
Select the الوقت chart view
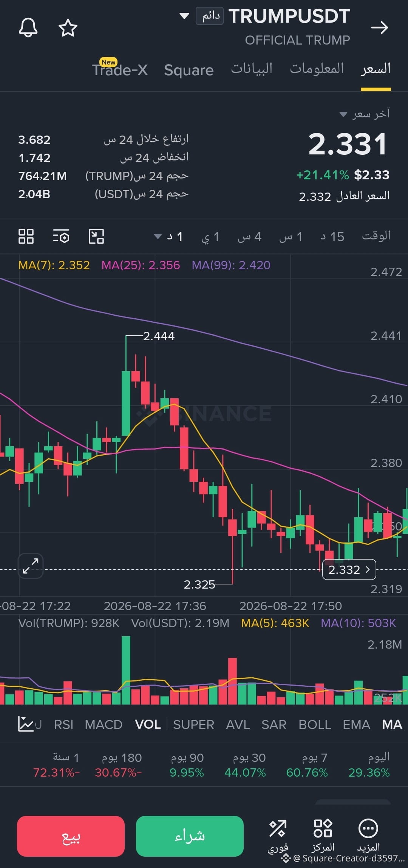point(376,236)
